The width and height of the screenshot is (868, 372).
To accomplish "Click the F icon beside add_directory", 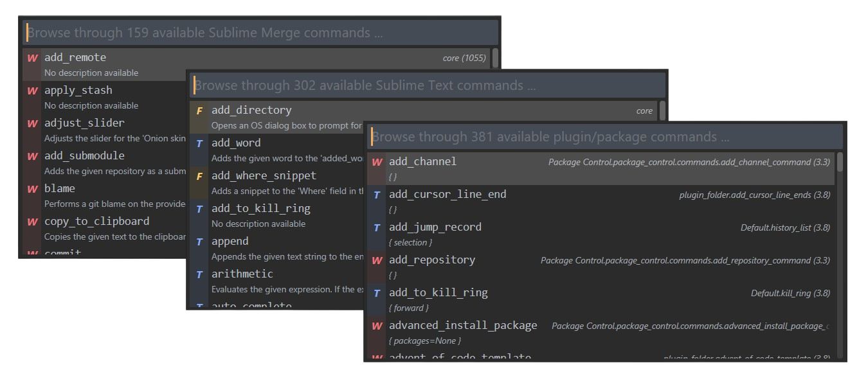I will point(199,111).
